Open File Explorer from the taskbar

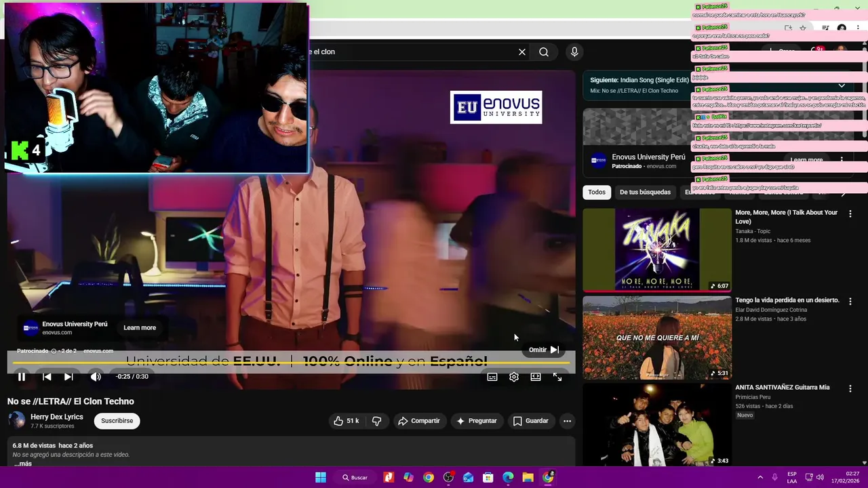tap(528, 477)
